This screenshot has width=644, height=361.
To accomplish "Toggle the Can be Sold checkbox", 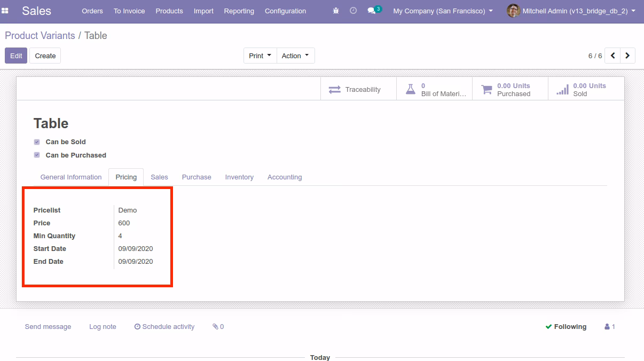I will pos(37,142).
